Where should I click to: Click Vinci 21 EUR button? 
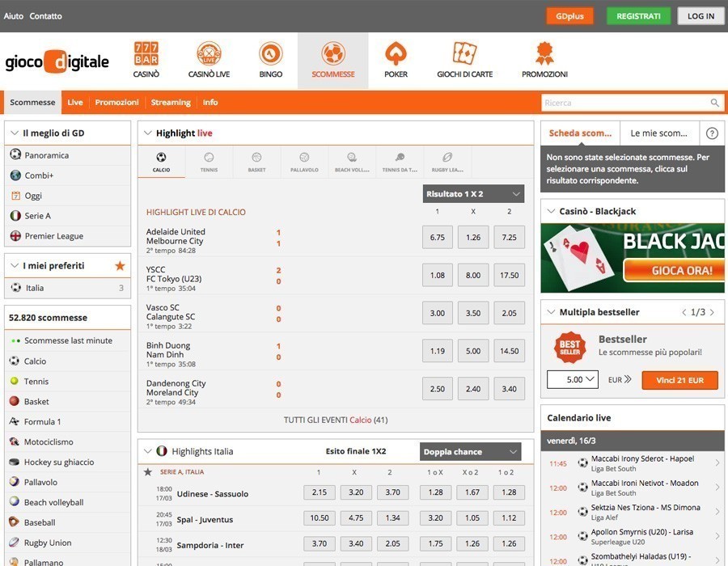tap(679, 380)
